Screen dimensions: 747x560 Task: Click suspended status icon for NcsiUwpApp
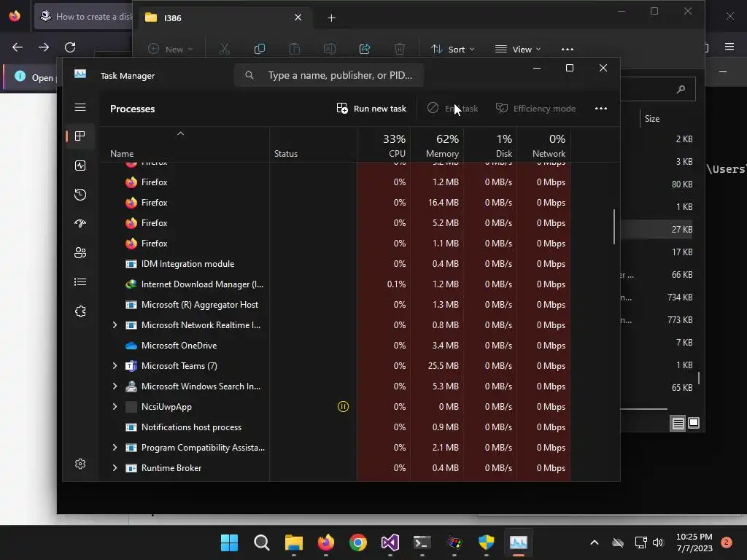(x=343, y=407)
